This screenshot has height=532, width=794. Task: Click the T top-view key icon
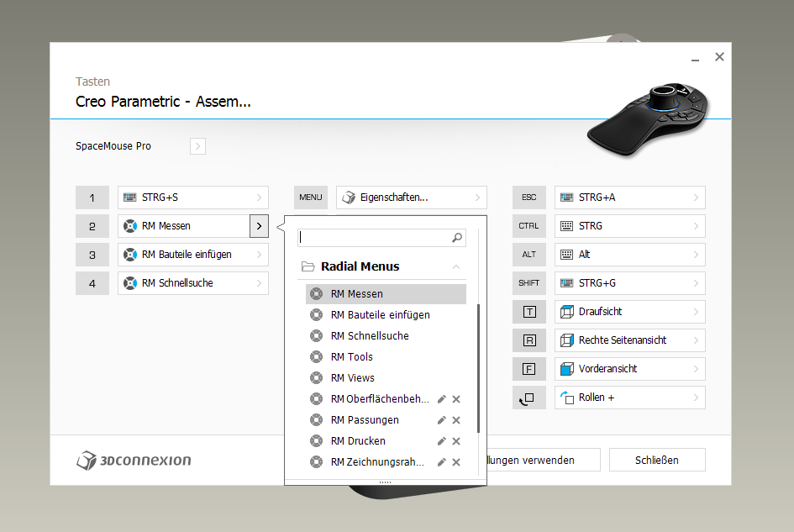point(529,312)
